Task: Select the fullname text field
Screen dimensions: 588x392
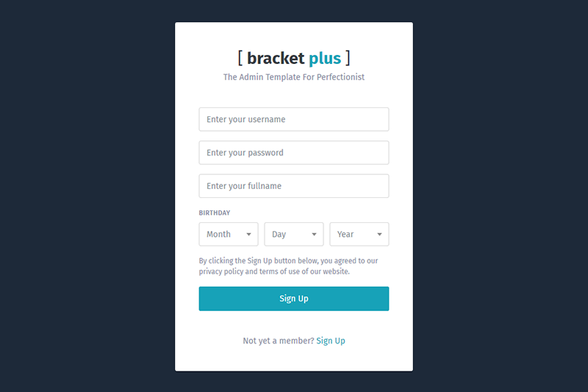Action: tap(293, 186)
